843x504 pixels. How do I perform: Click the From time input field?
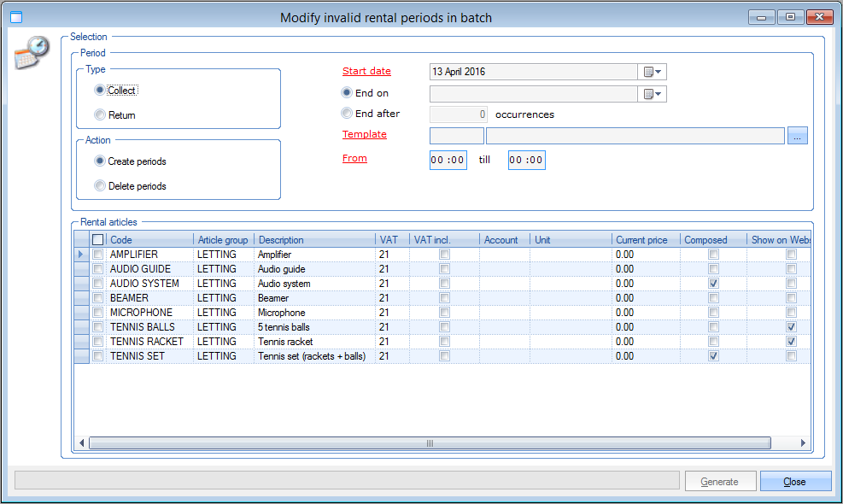coord(448,160)
